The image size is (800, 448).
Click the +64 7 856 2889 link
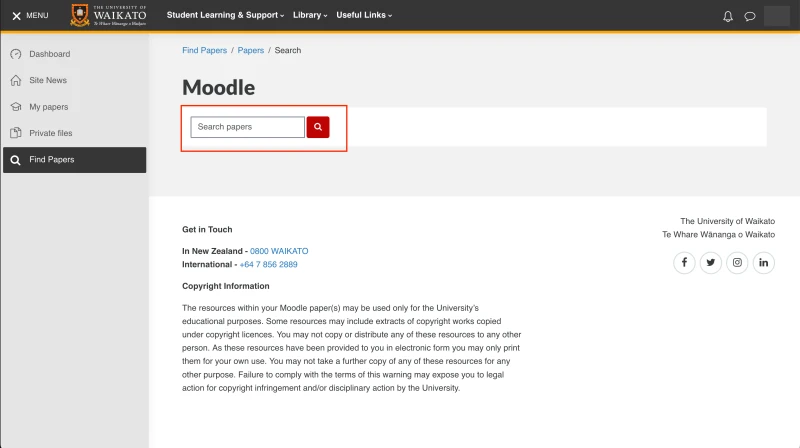point(268,264)
